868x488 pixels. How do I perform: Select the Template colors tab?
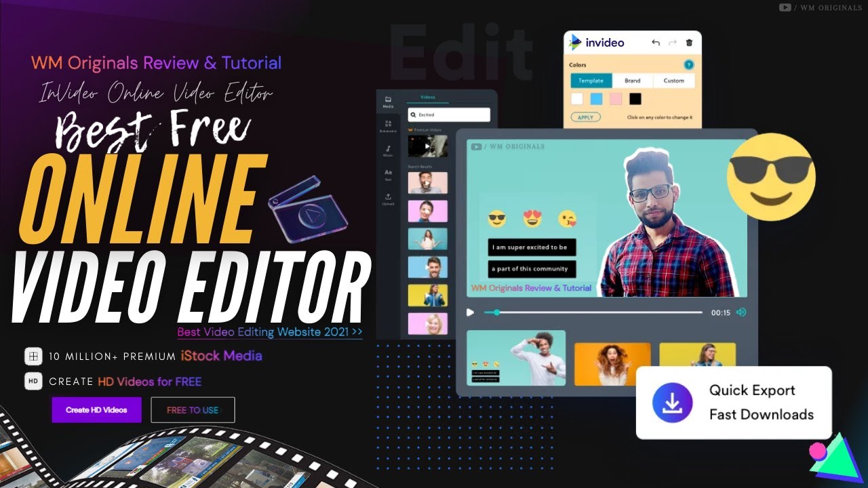[x=591, y=81]
